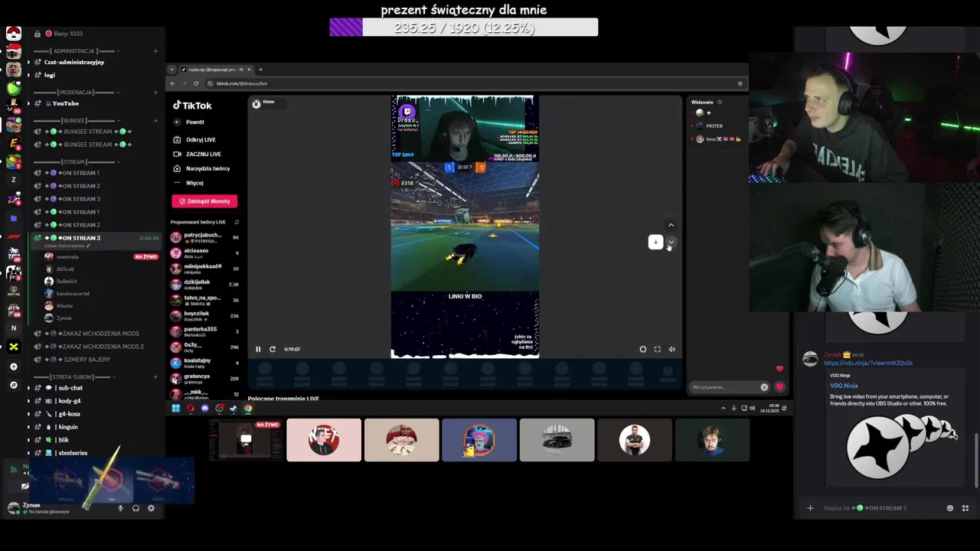
Task: Open boyczitek suggested live creator
Action: click(x=204, y=315)
